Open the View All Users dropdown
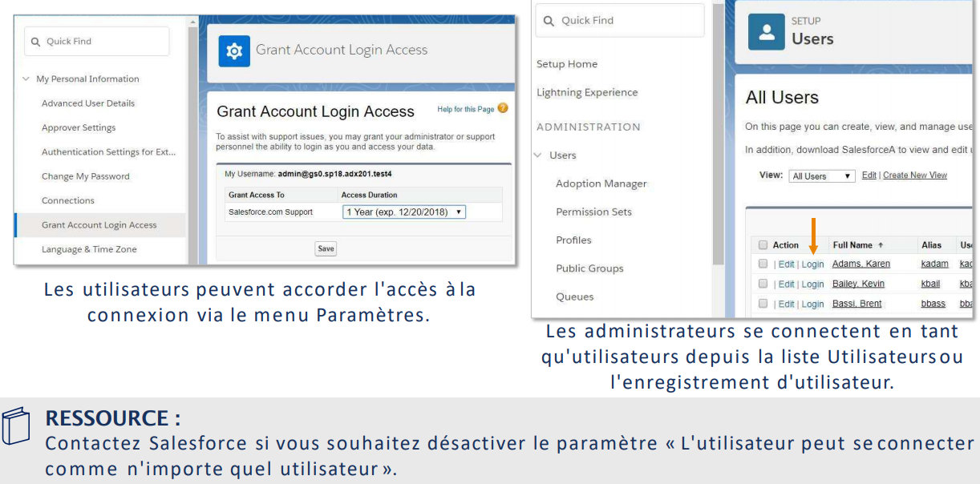Screen dimensions: 980x484 (822, 176)
